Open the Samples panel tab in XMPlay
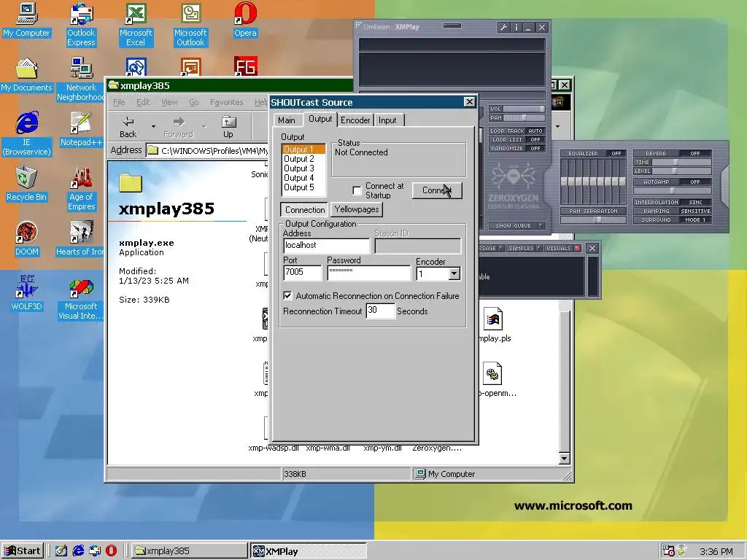Image resolution: width=747 pixels, height=560 pixels. coord(524,248)
